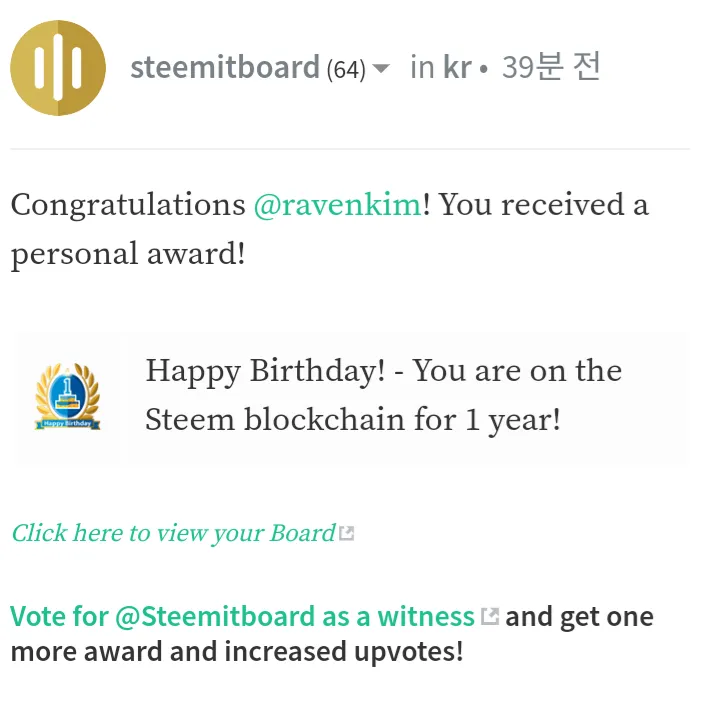Click the steemitboard gold avatar icon

tap(58, 68)
